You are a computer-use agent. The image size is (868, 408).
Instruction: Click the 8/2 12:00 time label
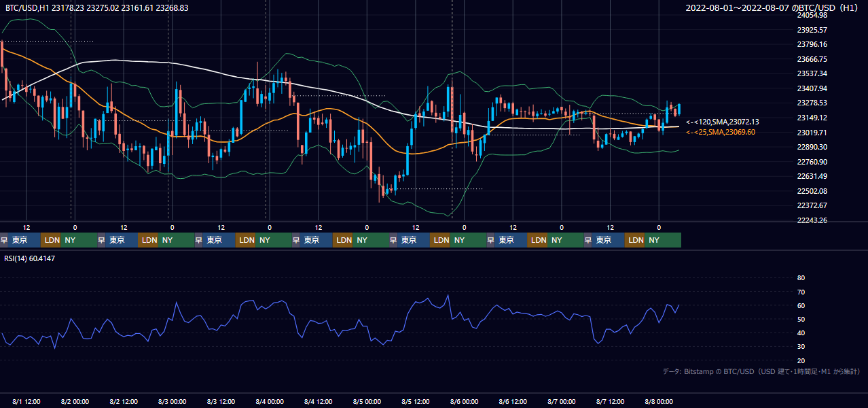pos(124,402)
